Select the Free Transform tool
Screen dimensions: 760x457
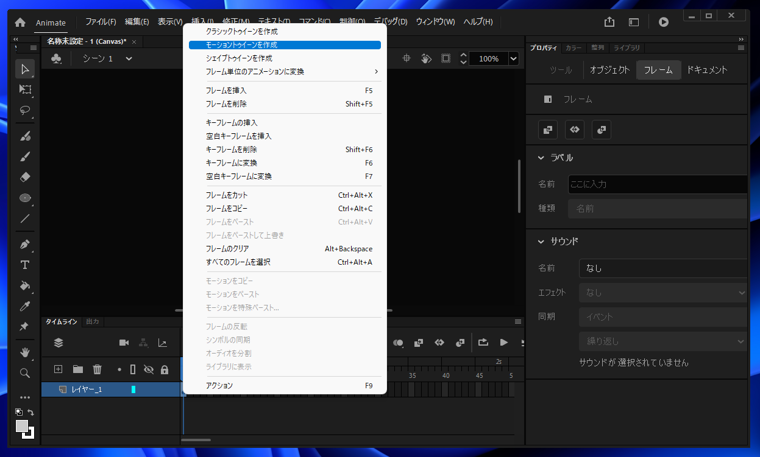click(x=25, y=90)
